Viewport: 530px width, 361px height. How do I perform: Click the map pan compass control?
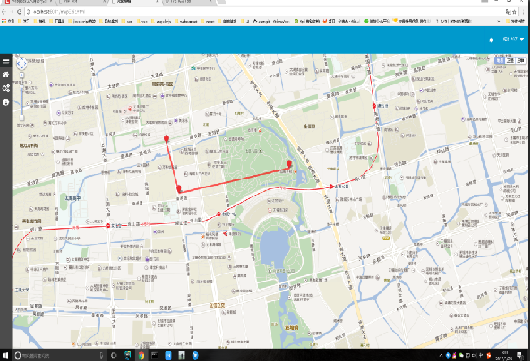pos(21,63)
